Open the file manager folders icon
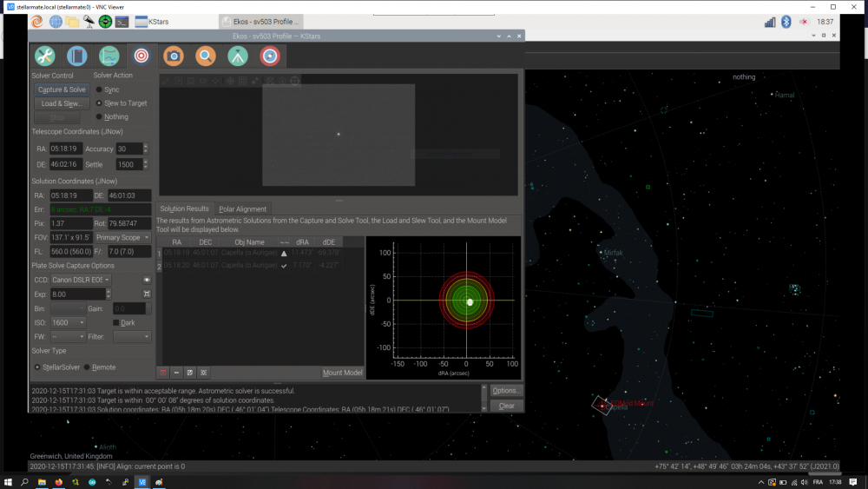868x489 pixels. click(x=73, y=22)
